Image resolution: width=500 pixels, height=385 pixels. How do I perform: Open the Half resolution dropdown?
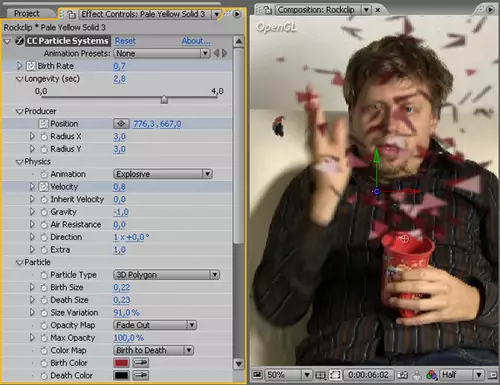(x=462, y=375)
